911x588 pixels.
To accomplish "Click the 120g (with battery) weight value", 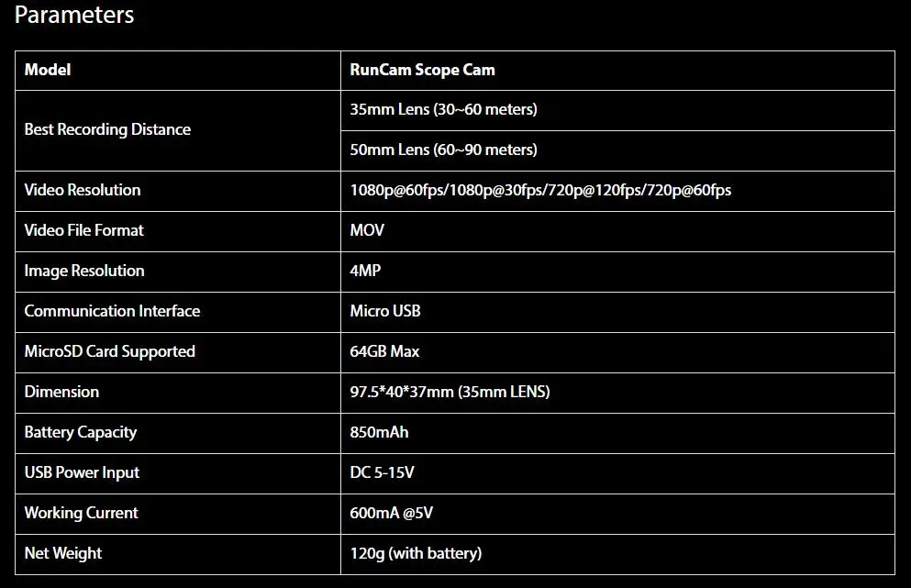I will (x=416, y=553).
